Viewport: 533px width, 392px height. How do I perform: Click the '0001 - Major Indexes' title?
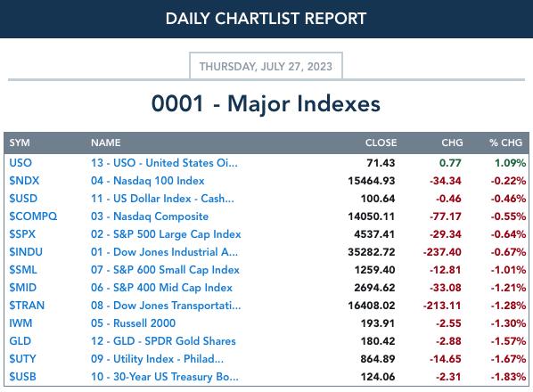pyautogui.click(x=266, y=103)
